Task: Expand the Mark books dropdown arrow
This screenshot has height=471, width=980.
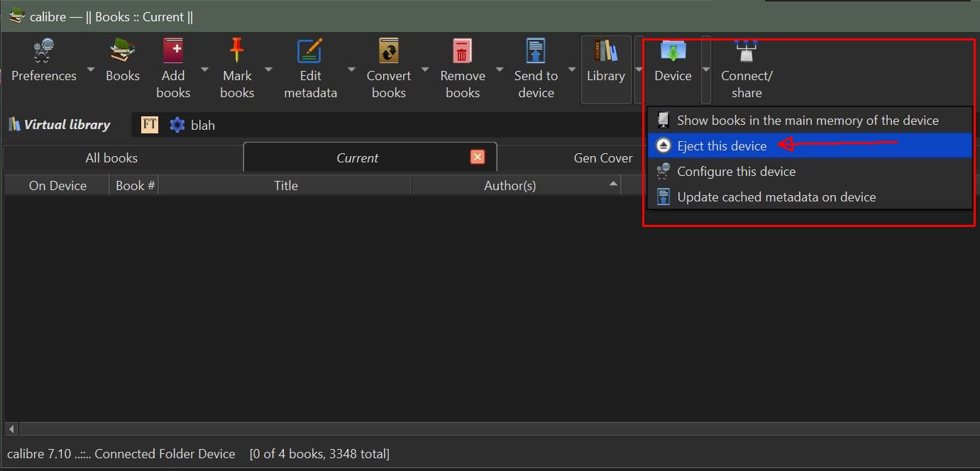Action: coord(268,70)
